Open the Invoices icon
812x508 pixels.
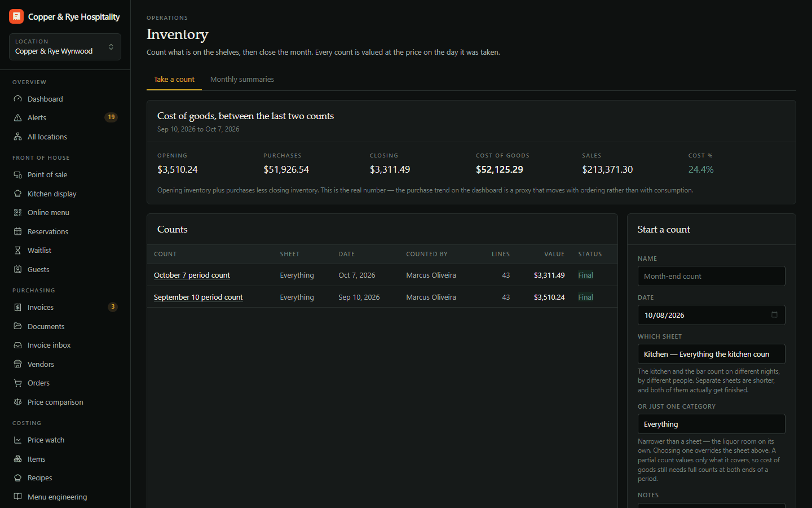[17, 307]
